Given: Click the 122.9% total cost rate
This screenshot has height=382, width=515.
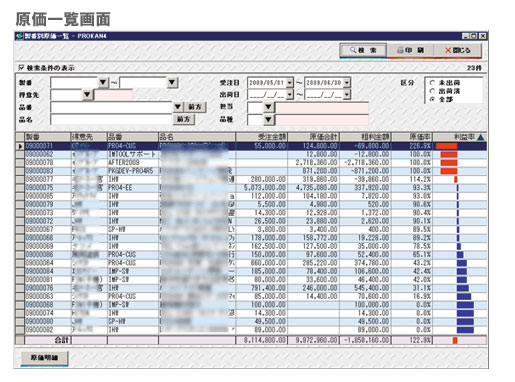Looking at the screenshot, I should pos(412,340).
